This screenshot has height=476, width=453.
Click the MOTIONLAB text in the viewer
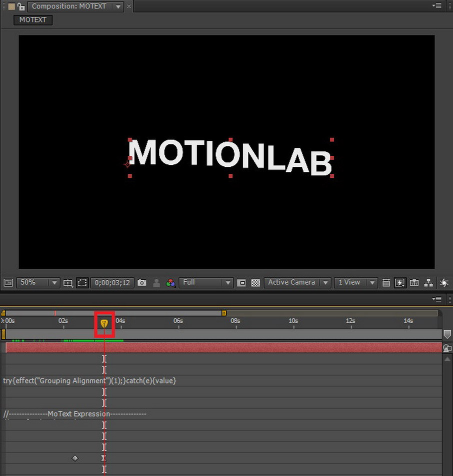pos(230,157)
